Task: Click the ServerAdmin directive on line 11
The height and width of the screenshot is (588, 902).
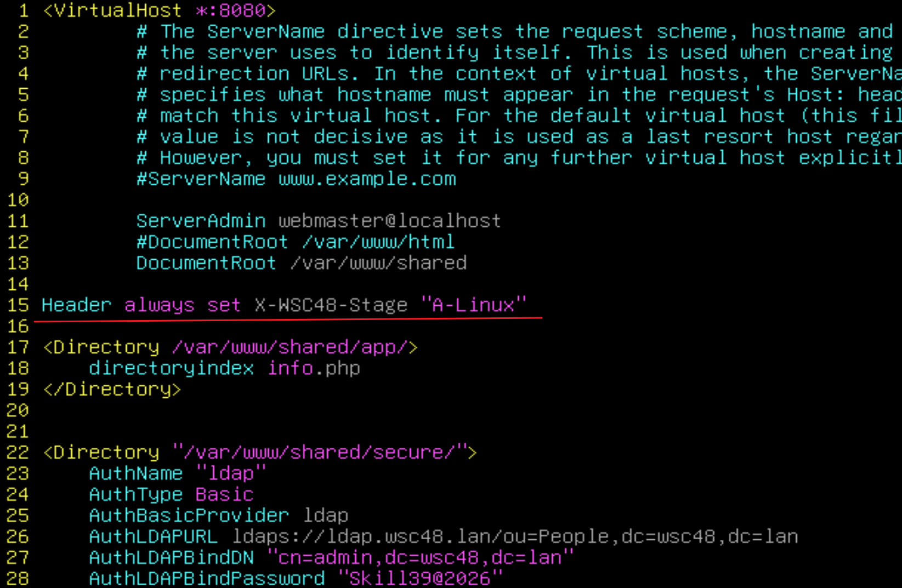Action: pyautogui.click(x=201, y=221)
